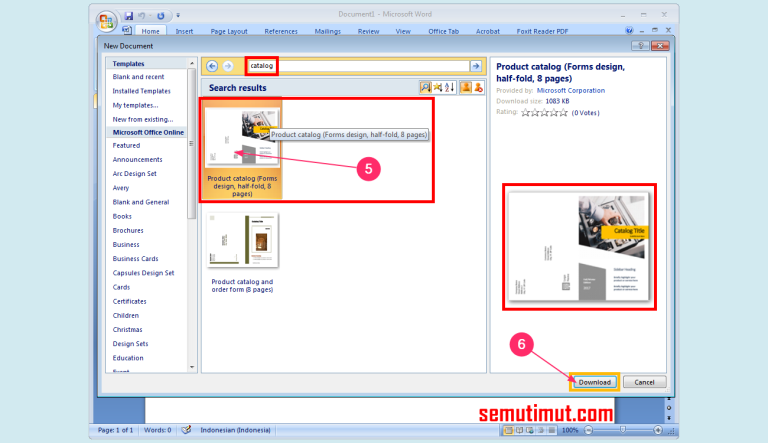Image resolution: width=768 pixels, height=443 pixels.
Task: Select the Business Cards category
Action: (x=135, y=259)
